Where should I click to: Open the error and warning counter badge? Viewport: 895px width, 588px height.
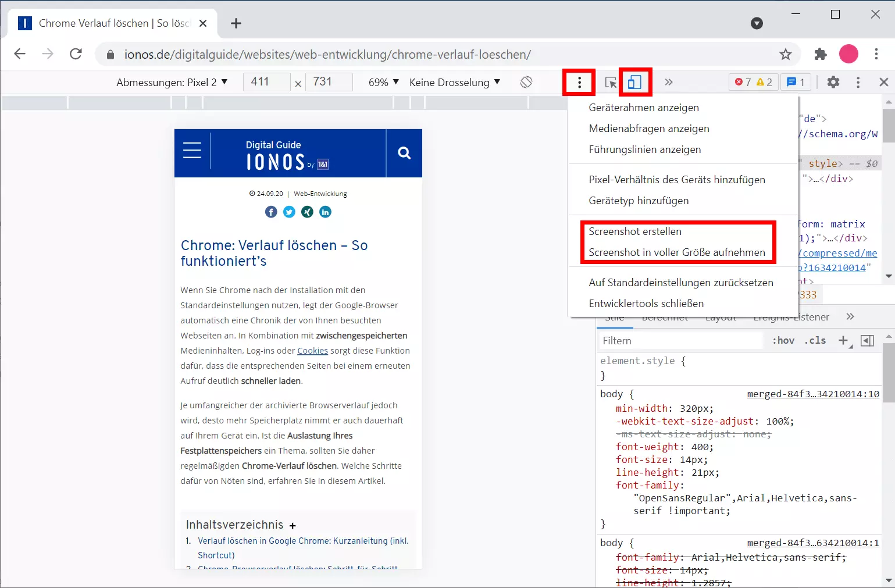click(x=753, y=82)
